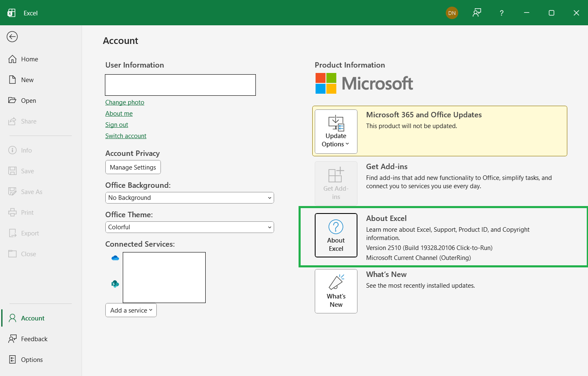Click the Account page title
Image resolution: width=588 pixels, height=376 pixels.
(121, 41)
